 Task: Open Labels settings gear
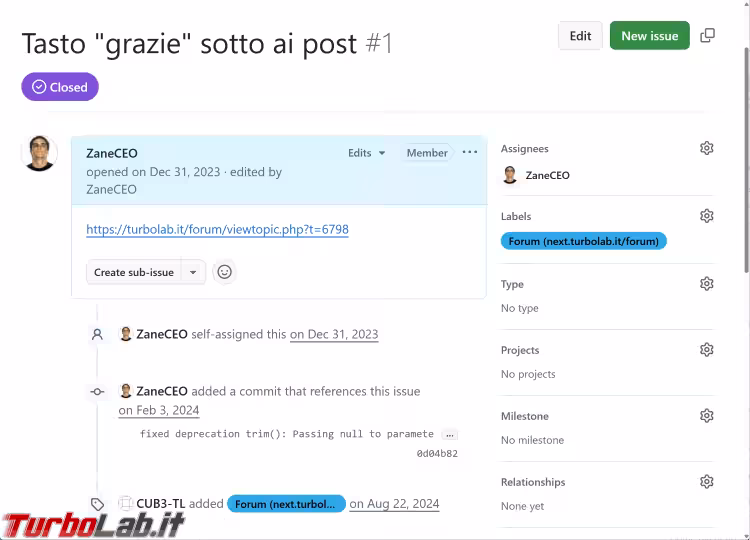click(706, 216)
